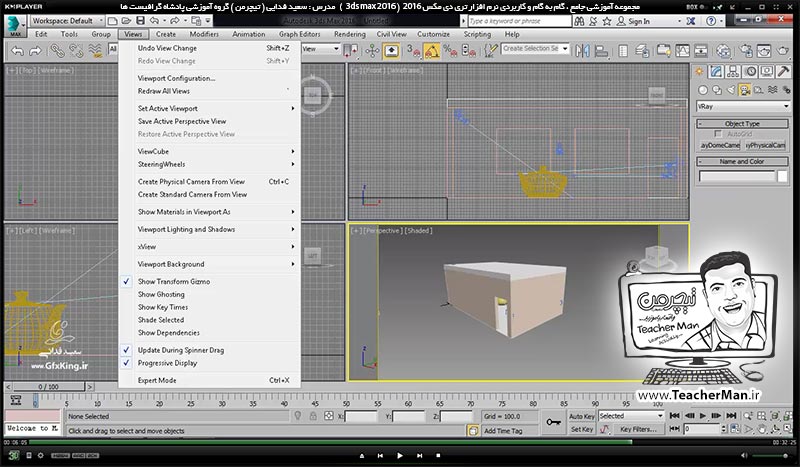Select the Cameras category icon
Screen dimensions: 800x467
click(x=744, y=90)
